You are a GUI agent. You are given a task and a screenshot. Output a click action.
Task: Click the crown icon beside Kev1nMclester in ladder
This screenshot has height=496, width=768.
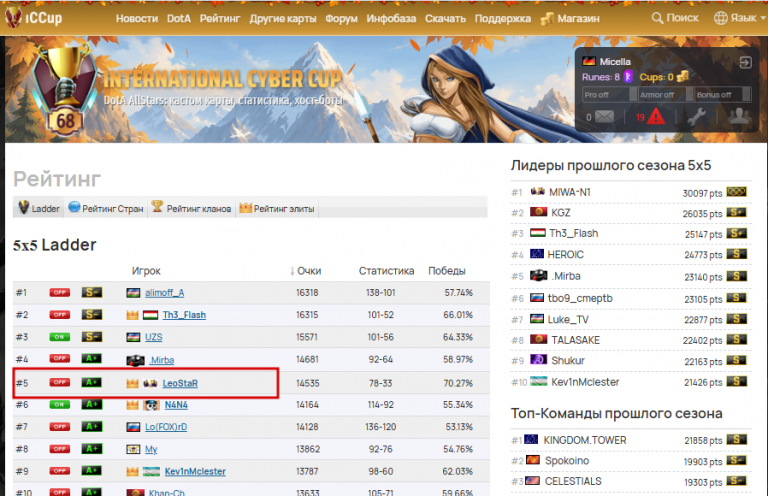[x=132, y=472]
